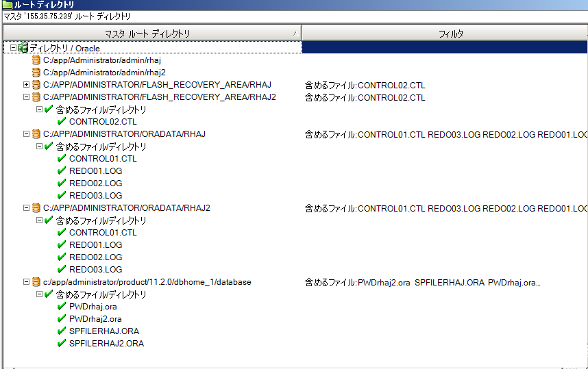The width and height of the screenshot is (588, 369).
Task: Click green check beside REDO01.LOG under ORADATA/RHAJ
Action: [x=62, y=171]
